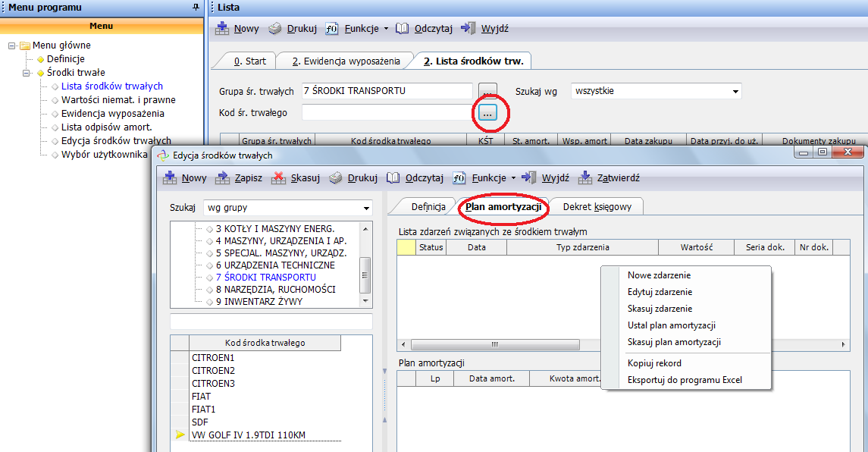Open the Dekret księgowy tab
Image resolution: width=868 pixels, height=452 pixels.
tap(597, 206)
